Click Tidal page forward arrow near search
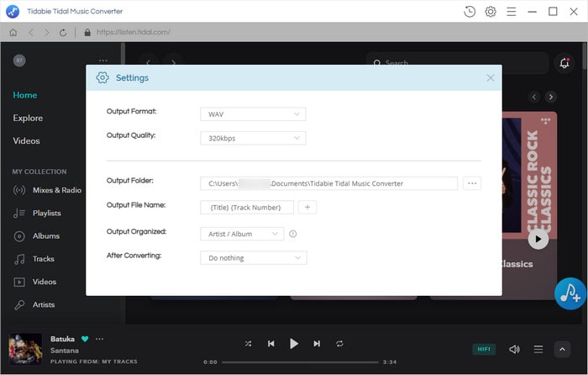This screenshot has height=375, width=588. click(x=173, y=62)
